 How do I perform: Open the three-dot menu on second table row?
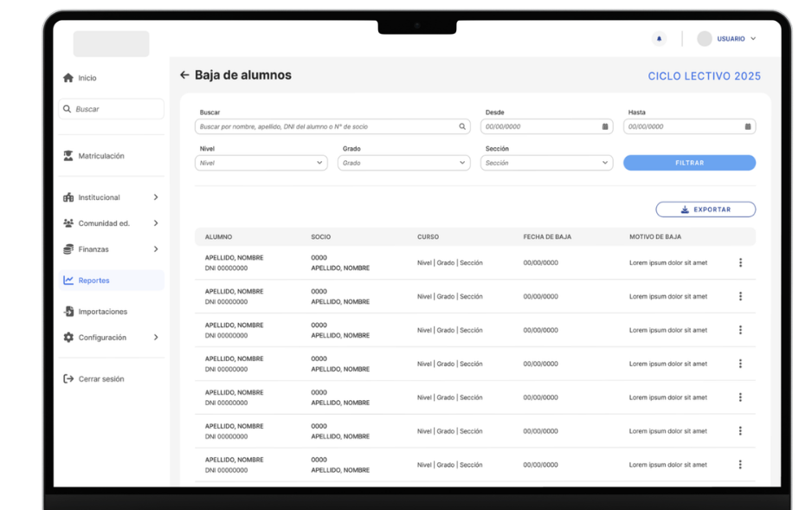point(740,296)
